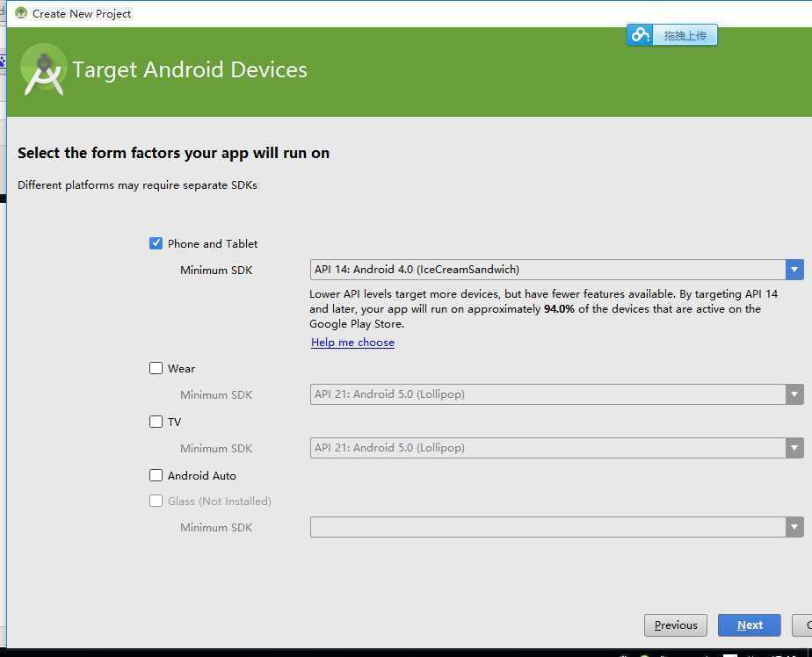Click the Different platforms may require text

pyautogui.click(x=137, y=185)
